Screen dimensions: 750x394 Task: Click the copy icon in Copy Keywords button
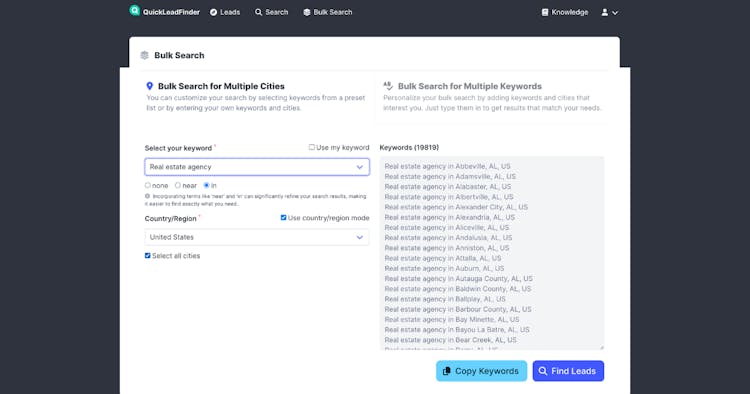pyautogui.click(x=446, y=371)
